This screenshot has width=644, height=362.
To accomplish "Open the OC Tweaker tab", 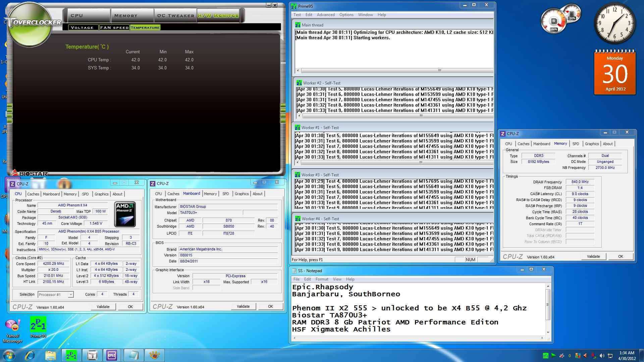I will tap(175, 15).
